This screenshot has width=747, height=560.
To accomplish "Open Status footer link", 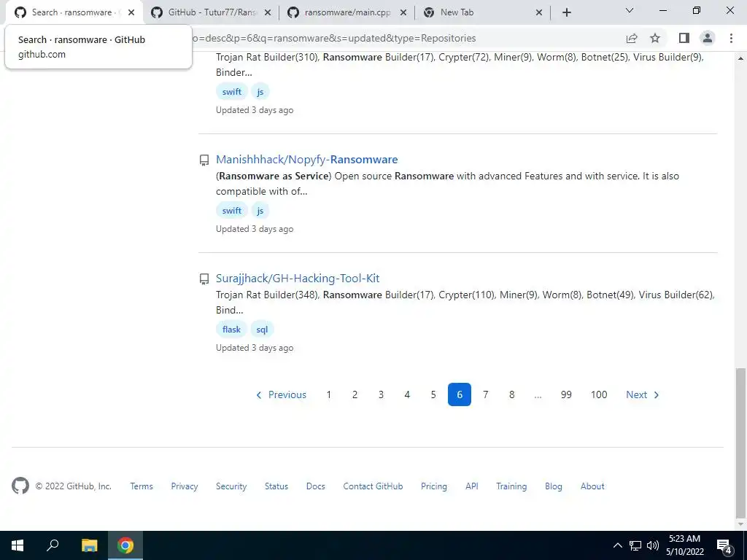I will click(x=276, y=486).
